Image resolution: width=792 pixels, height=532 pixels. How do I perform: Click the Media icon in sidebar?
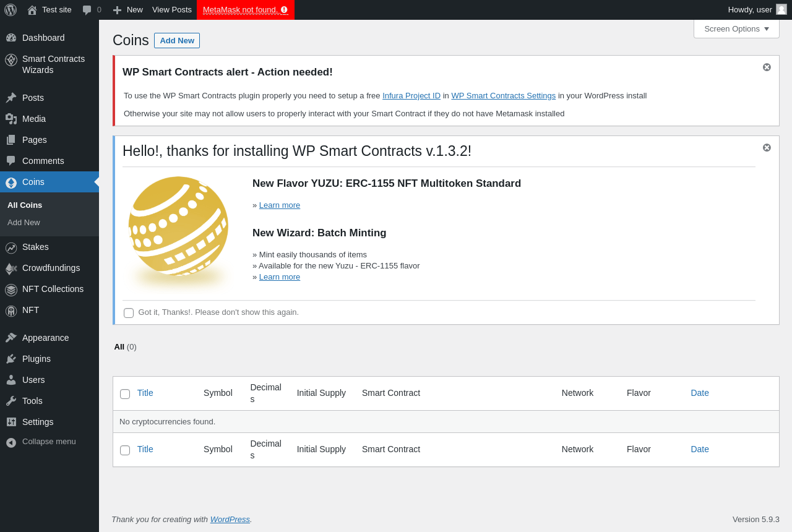(x=11, y=119)
